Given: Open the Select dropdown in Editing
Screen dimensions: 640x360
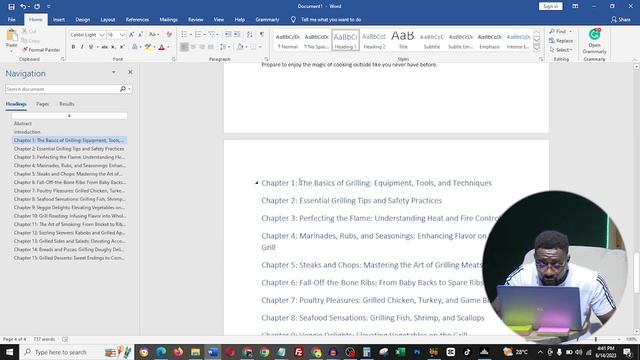Looking at the screenshot, I should click(x=561, y=50).
